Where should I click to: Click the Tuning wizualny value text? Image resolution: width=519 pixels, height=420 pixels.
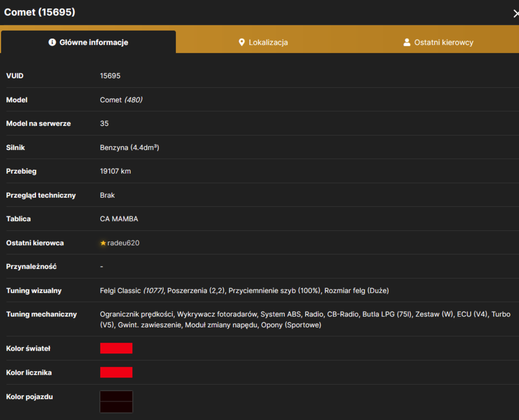pos(244,291)
